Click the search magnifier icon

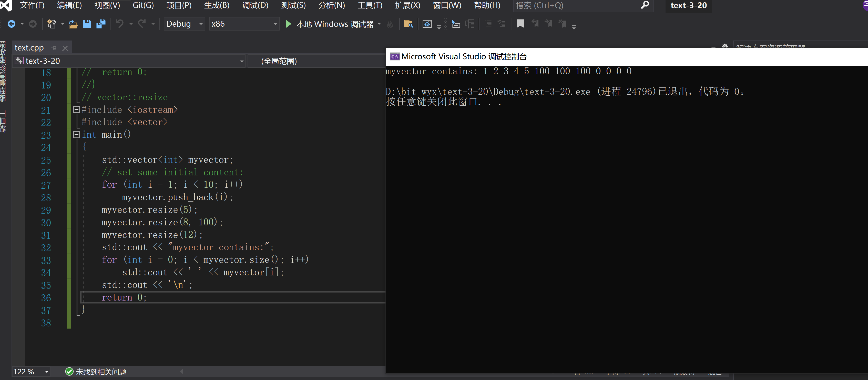(644, 5)
